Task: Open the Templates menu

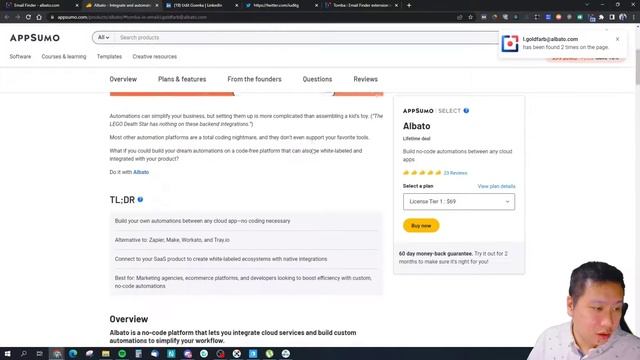Action: [x=109, y=56]
